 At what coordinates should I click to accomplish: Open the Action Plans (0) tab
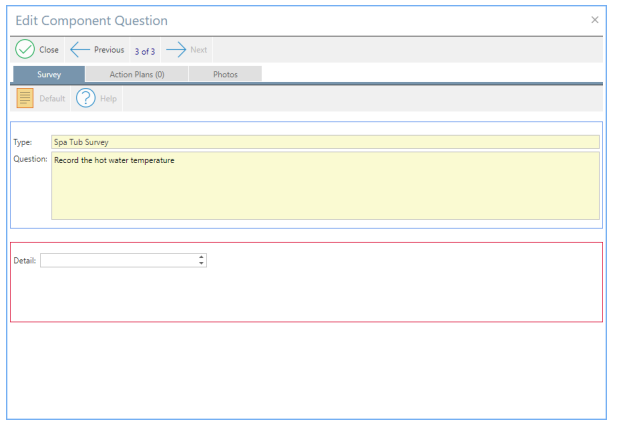click(136, 75)
